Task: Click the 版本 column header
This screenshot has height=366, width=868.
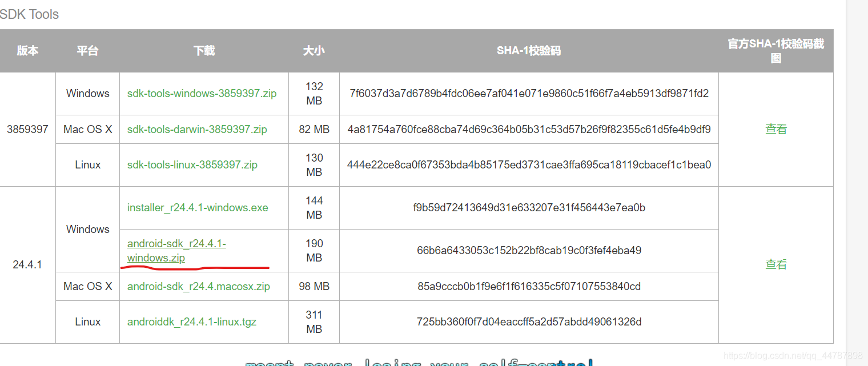Action: coord(27,51)
